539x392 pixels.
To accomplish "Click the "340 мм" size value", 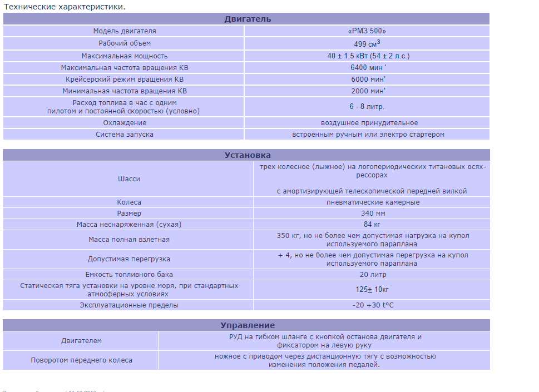I will [x=373, y=214].
